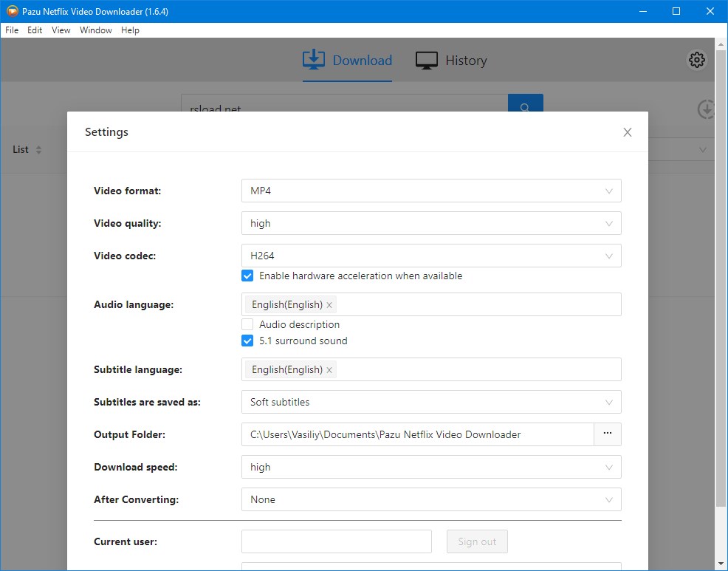Switch to the History tab
The height and width of the screenshot is (571, 728).
coord(451,61)
